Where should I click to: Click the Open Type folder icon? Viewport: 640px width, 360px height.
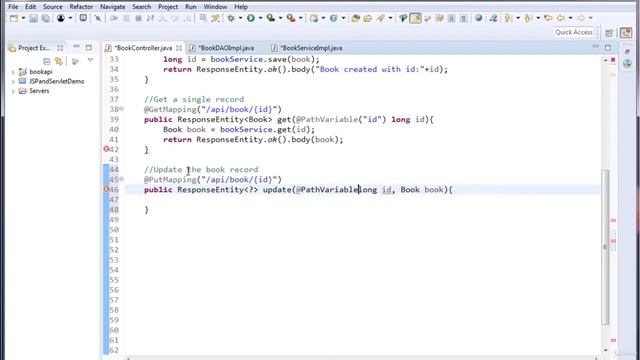click(x=356, y=18)
